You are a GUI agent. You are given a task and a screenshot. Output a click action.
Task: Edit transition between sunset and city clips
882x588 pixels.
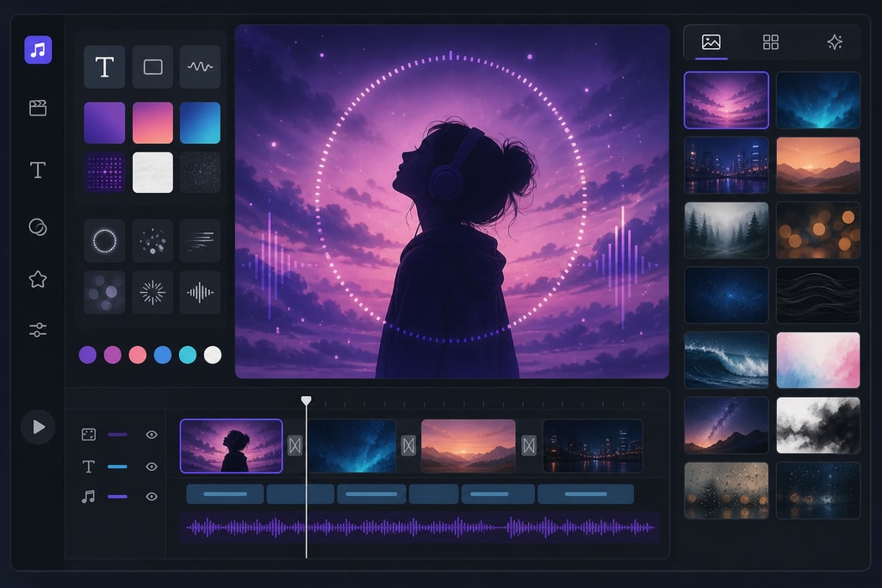pyautogui.click(x=529, y=446)
